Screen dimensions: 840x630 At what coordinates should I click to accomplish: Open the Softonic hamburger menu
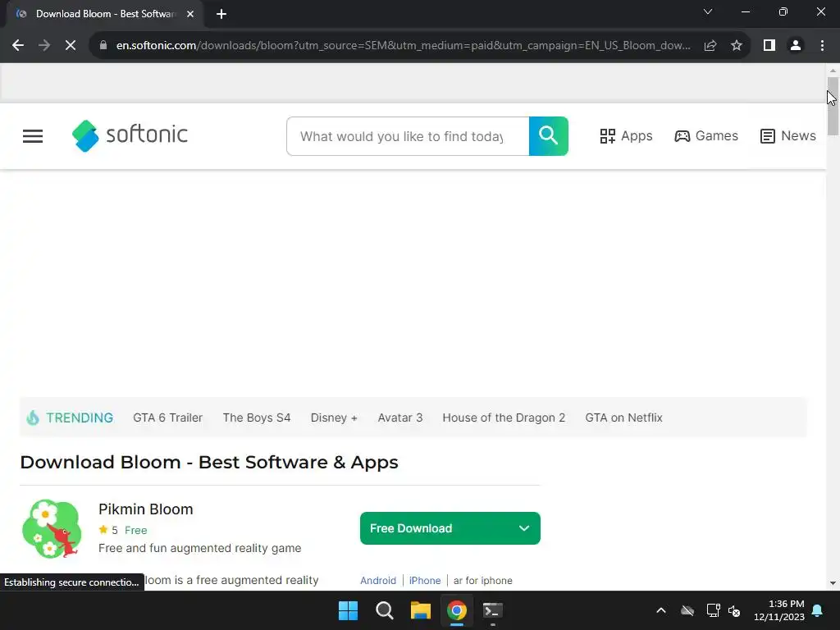coord(33,136)
